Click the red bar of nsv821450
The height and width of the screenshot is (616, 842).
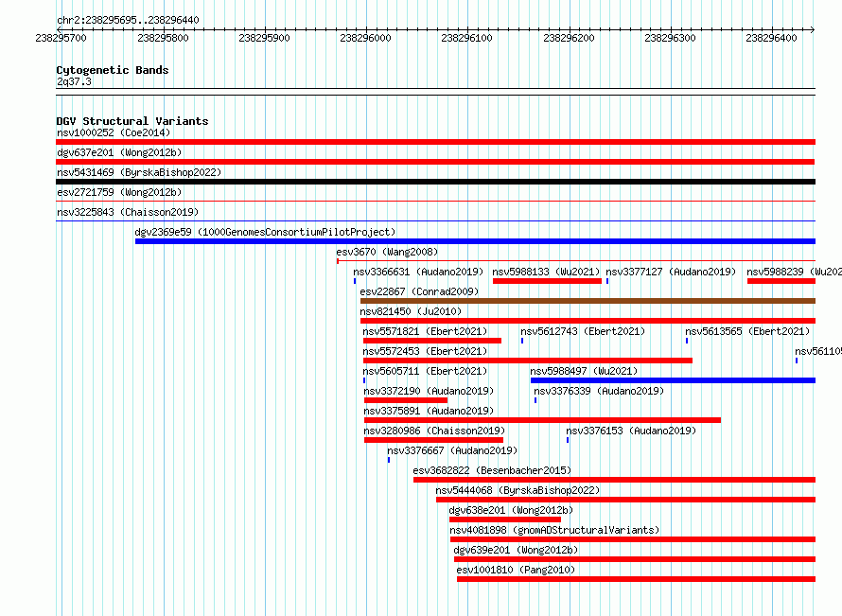point(588,321)
